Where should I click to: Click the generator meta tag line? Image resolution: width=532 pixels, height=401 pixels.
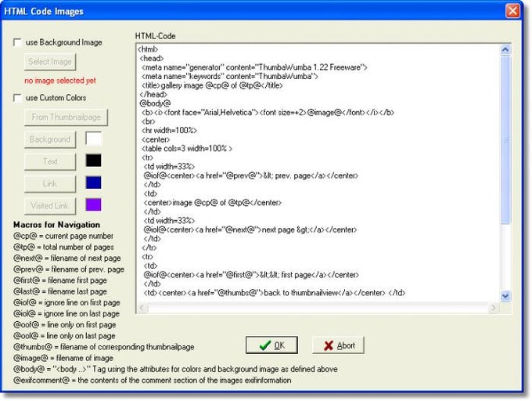click(x=254, y=67)
